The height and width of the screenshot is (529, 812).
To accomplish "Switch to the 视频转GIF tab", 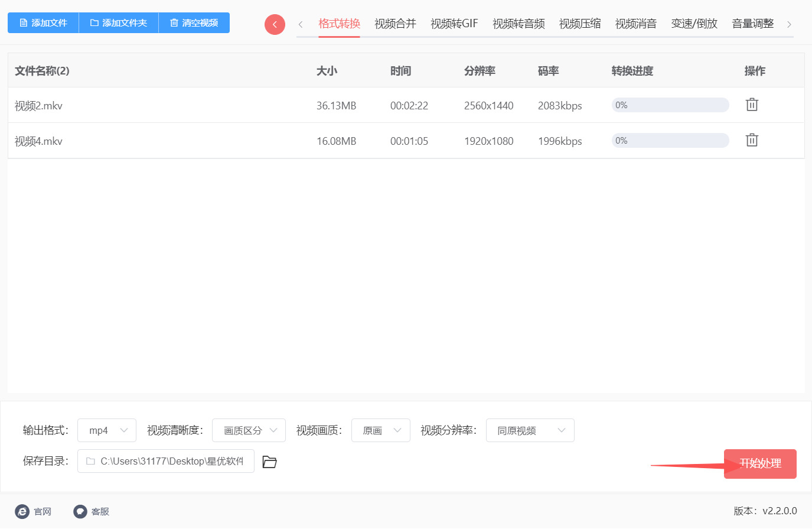I will click(x=454, y=24).
